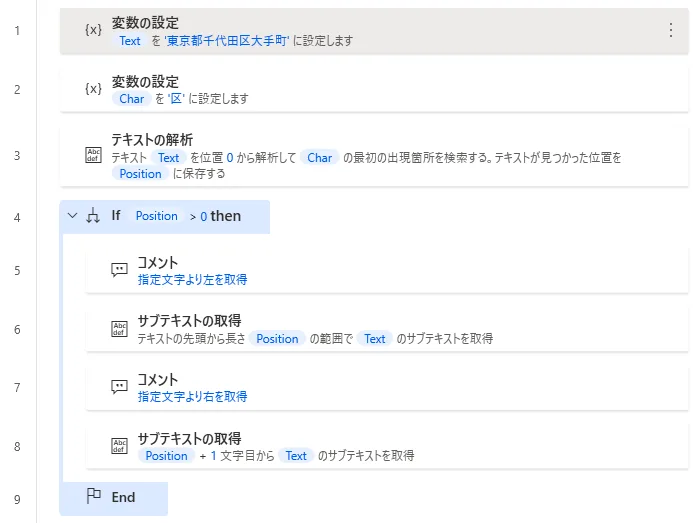Click the comment bubble icon in step 5
This screenshot has width=693, height=523.
pos(119,270)
